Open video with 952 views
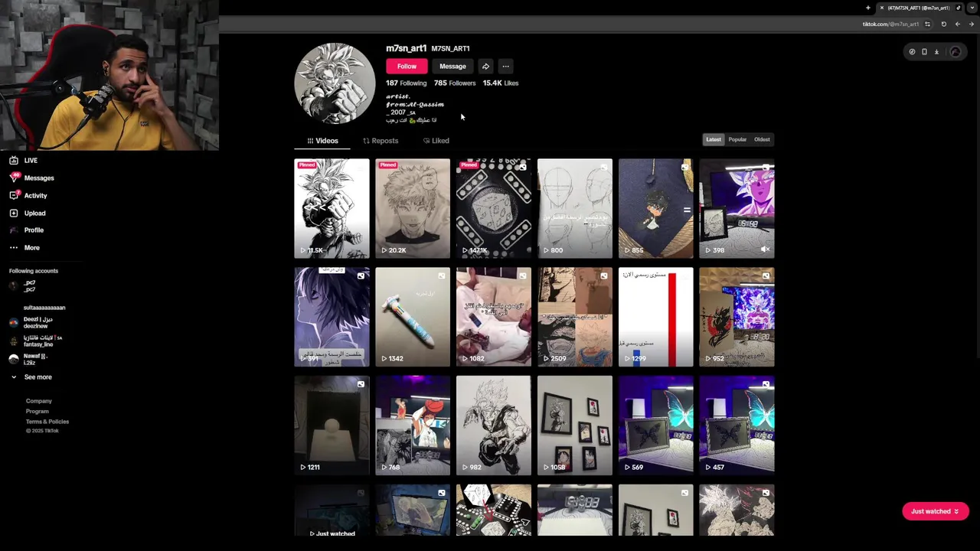Image resolution: width=980 pixels, height=551 pixels. tap(737, 317)
